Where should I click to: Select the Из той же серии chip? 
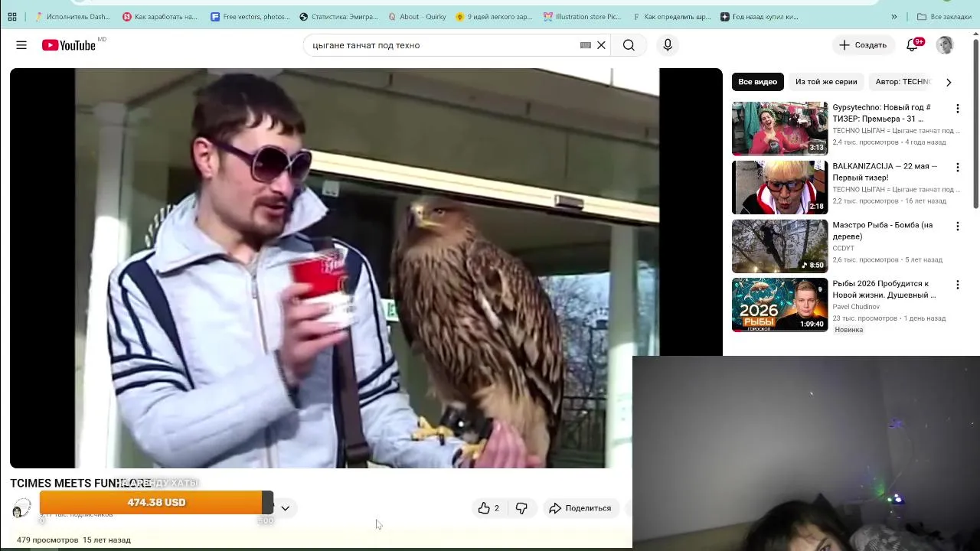click(x=826, y=82)
